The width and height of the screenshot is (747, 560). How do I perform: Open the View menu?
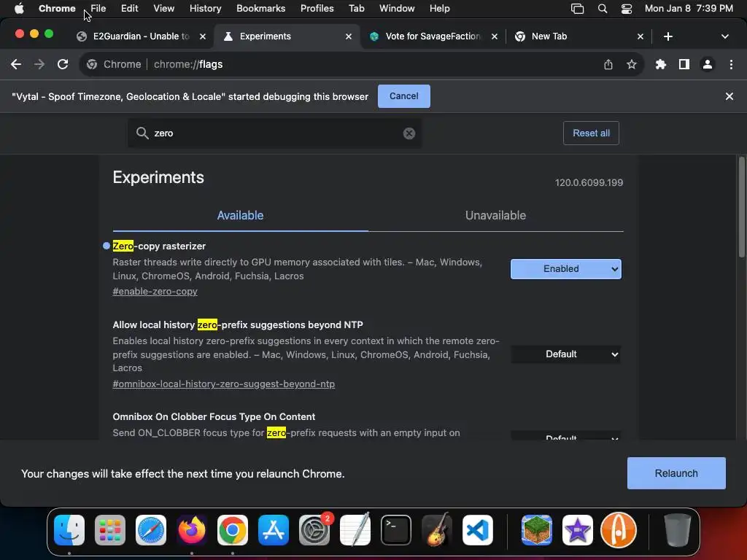point(164,9)
